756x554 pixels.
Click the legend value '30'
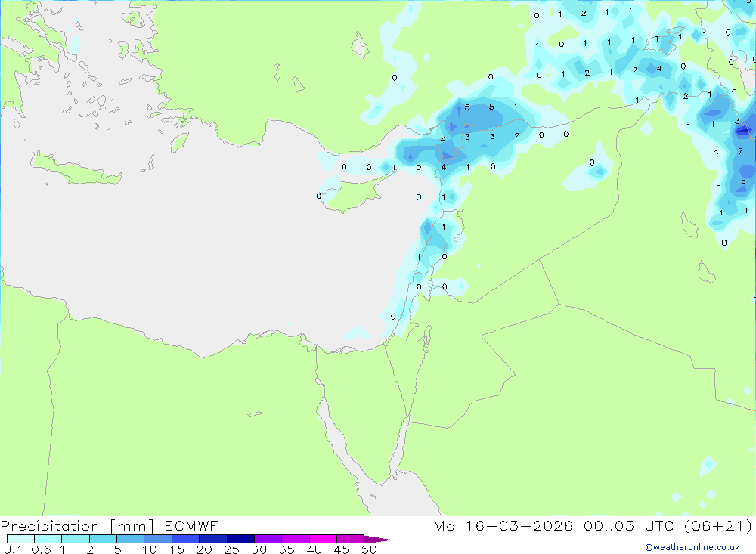(259, 549)
